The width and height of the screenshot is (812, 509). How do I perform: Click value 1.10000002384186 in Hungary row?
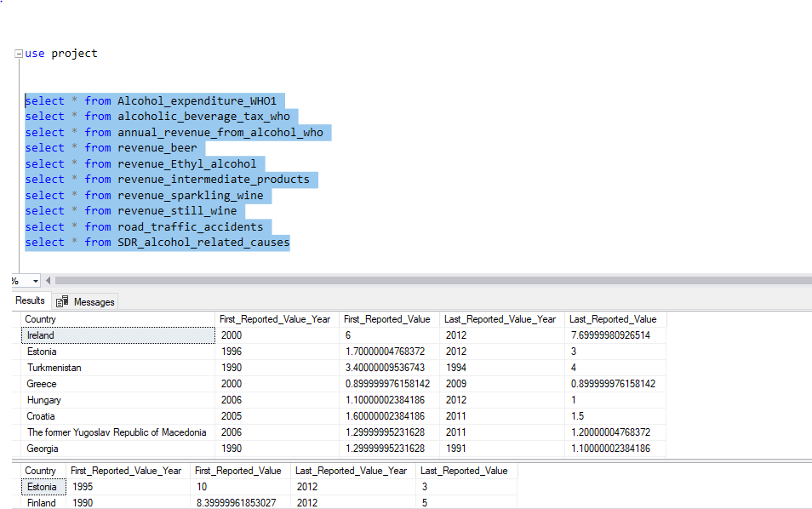pos(390,400)
